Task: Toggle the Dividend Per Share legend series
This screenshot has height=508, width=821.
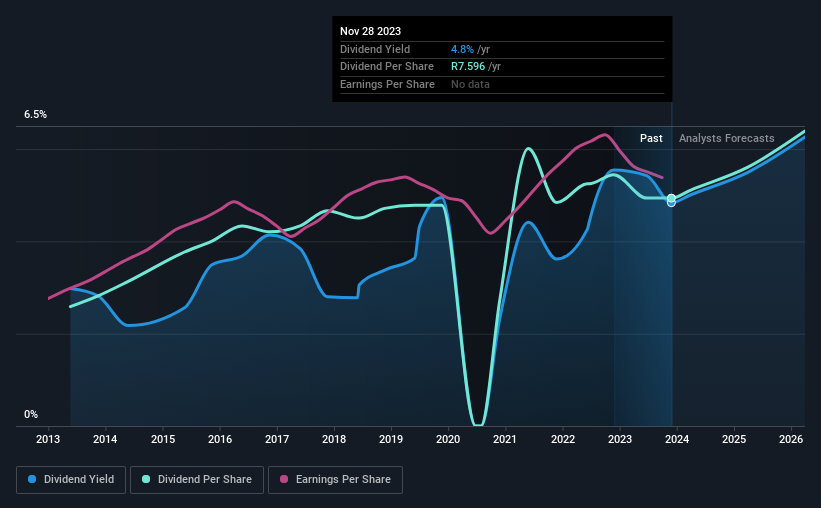Action: tap(197, 480)
